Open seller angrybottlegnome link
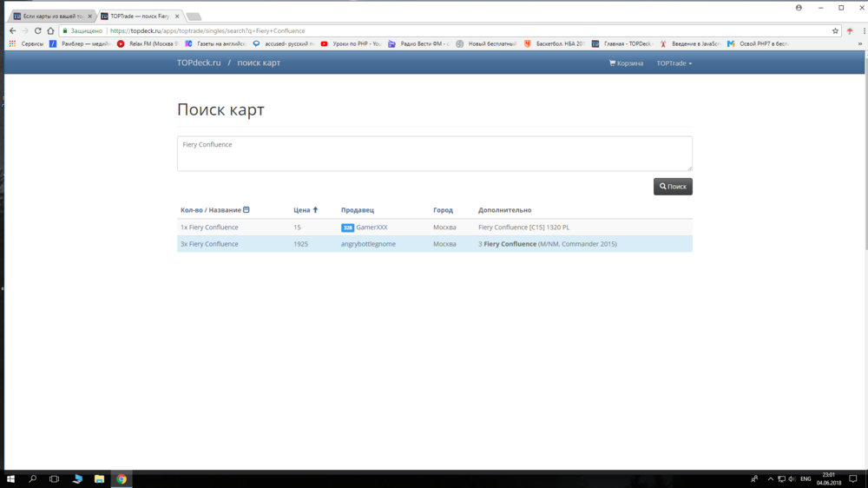This screenshot has width=868, height=488. (x=368, y=244)
